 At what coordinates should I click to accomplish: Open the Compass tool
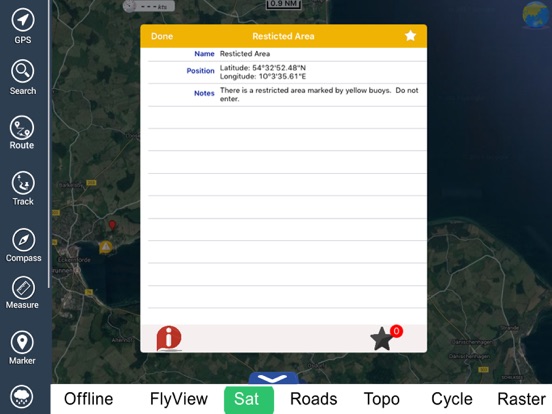[x=24, y=240]
